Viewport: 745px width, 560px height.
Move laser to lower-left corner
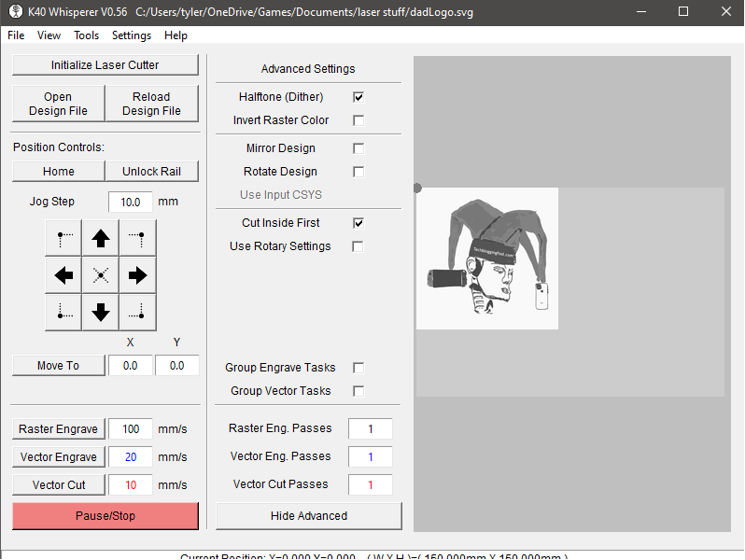pos(63,312)
